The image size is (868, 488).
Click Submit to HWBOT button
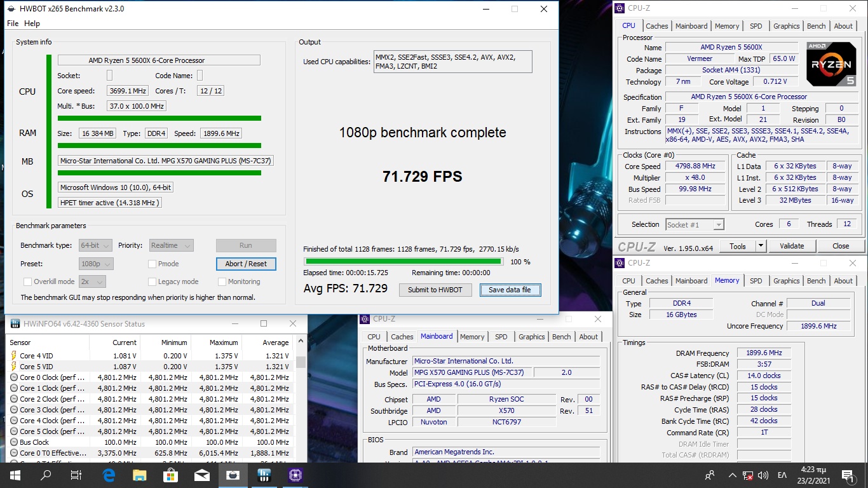(x=435, y=290)
